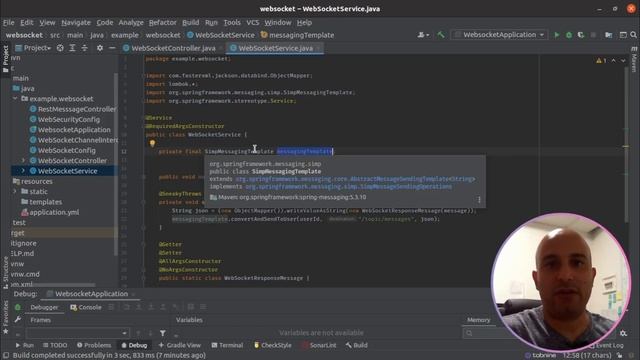Open the Maven side tool window

634,60
